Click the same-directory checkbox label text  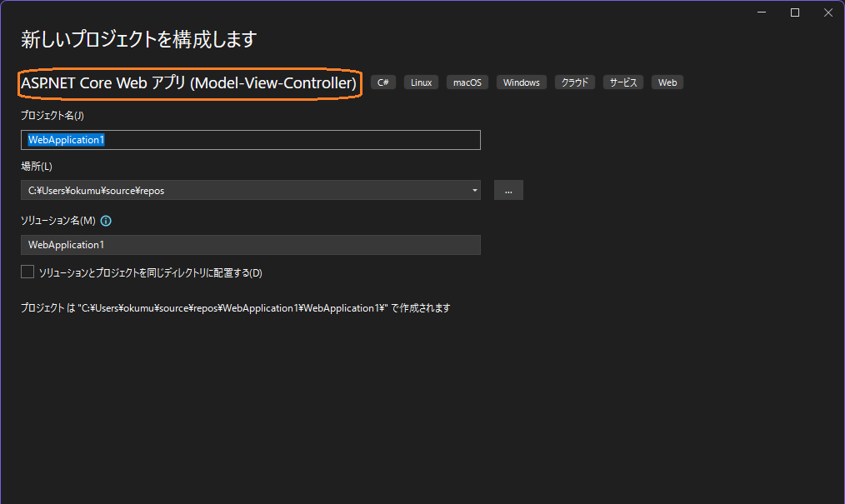coord(150,273)
